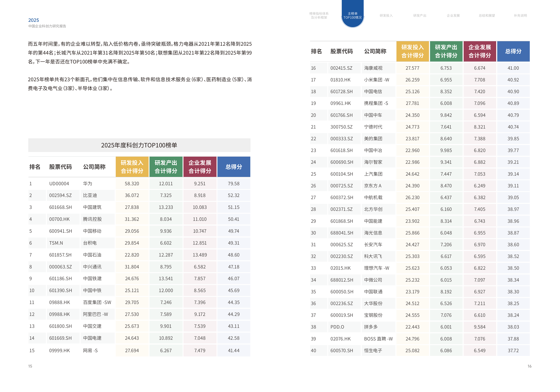Select the 拼多多 stock code PDD.O
The image size is (560, 392).
click(x=337, y=327)
